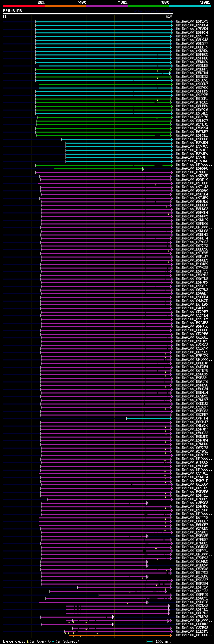Select hit label UniRef100_A5BPH3
The width and height of the screenshot is (214, 644).
(x=193, y=69)
